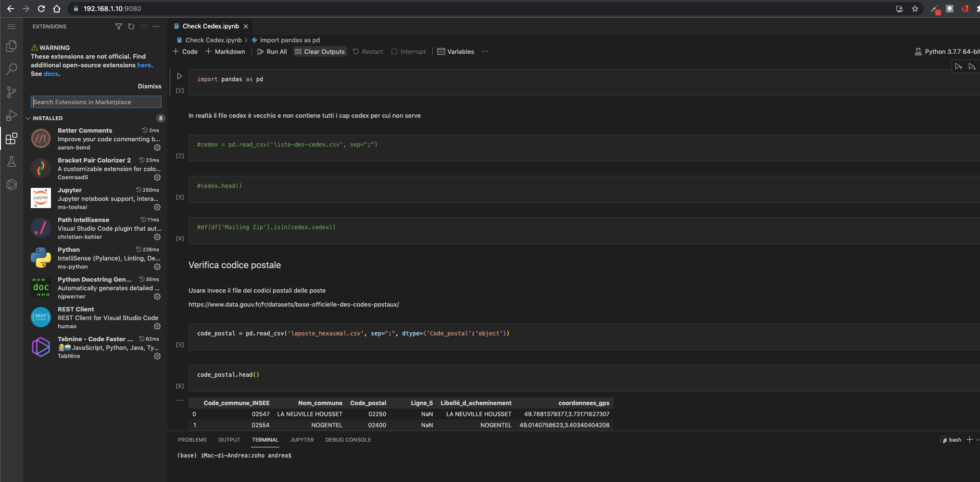Viewport: 980px width, 482px height.
Task: Open Tabnine extension manage gear
Action: coord(157,356)
